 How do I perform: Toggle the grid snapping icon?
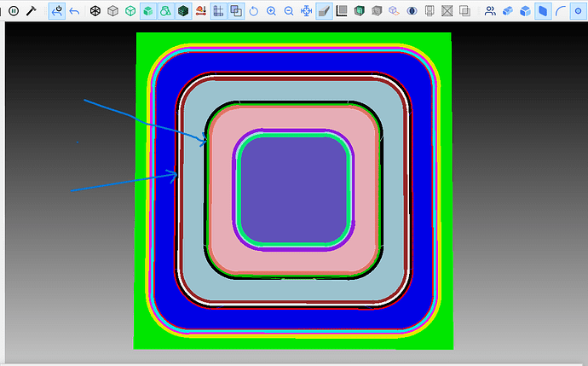pyautogui.click(x=218, y=11)
